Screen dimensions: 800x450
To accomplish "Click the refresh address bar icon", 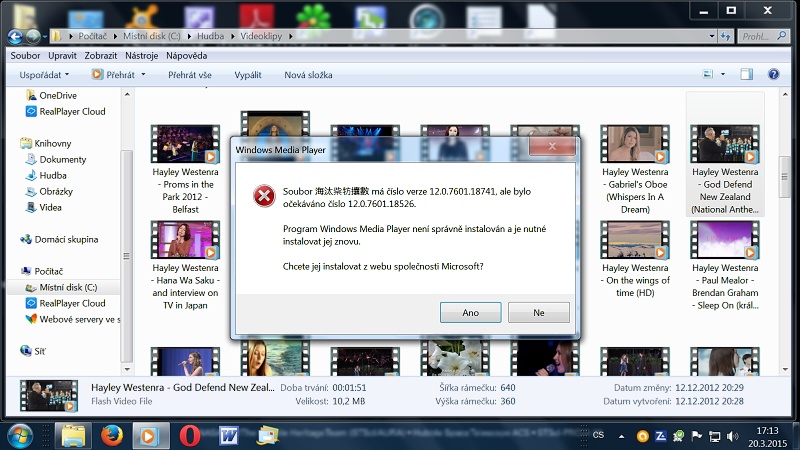I will (726, 36).
